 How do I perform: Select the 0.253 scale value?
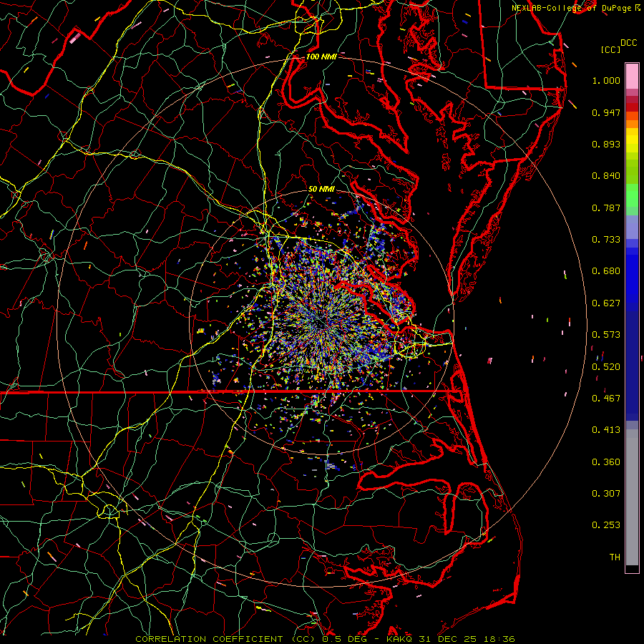[606, 525]
